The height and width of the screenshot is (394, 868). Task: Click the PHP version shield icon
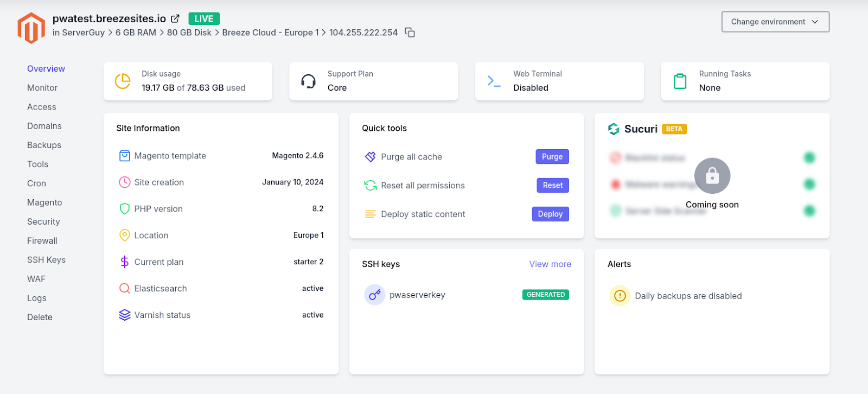pos(125,209)
